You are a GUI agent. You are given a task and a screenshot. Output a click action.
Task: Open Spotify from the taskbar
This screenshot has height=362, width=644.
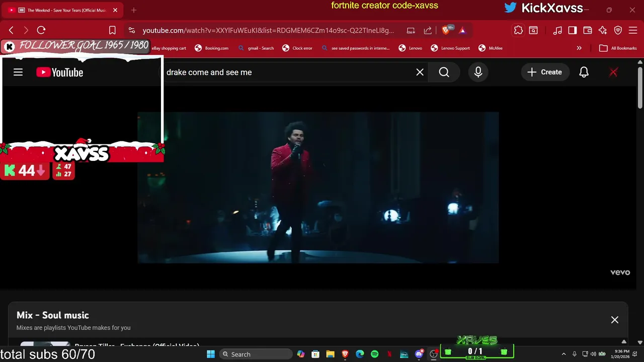[375, 354]
